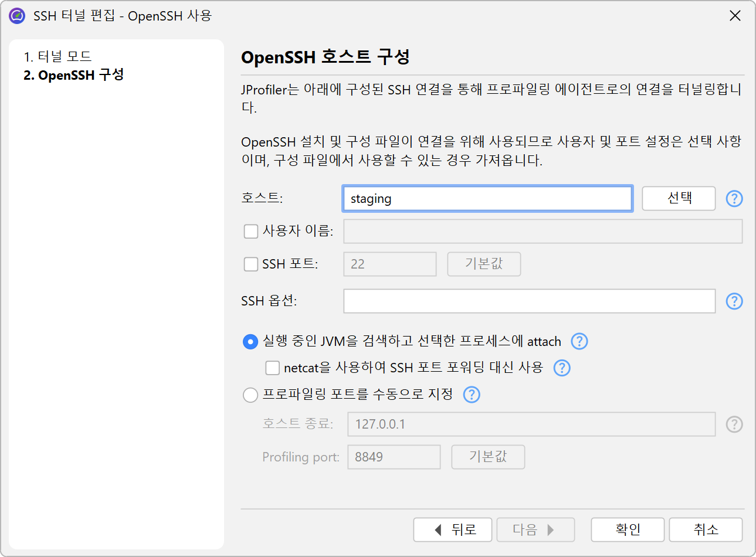Select step 2. OpenSSH 구성 in the sidebar

tap(73, 75)
